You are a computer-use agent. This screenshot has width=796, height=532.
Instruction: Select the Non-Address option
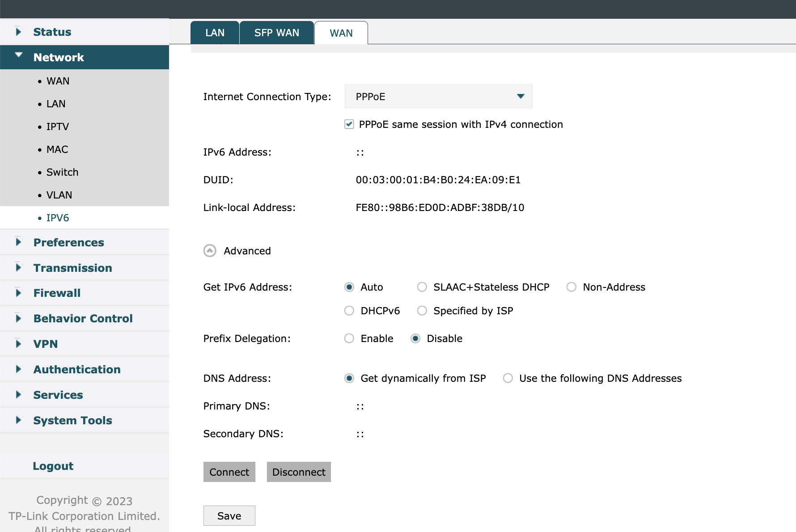(x=571, y=287)
